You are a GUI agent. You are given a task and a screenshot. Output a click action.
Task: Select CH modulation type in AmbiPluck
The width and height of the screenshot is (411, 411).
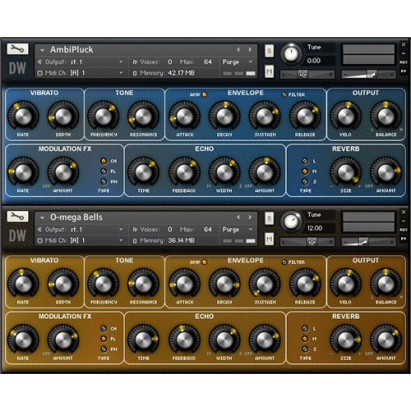tap(104, 161)
